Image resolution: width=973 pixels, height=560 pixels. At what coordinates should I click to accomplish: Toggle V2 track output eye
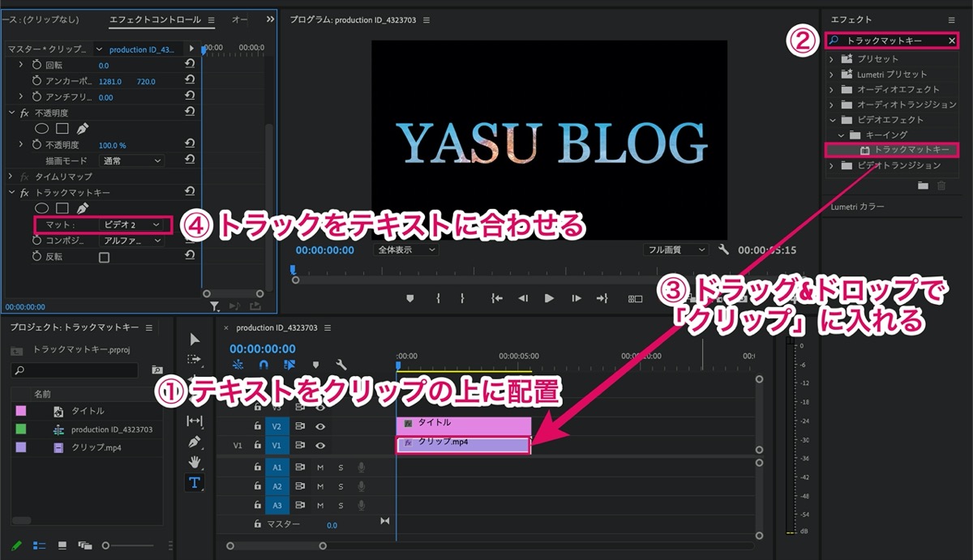pyautogui.click(x=320, y=425)
